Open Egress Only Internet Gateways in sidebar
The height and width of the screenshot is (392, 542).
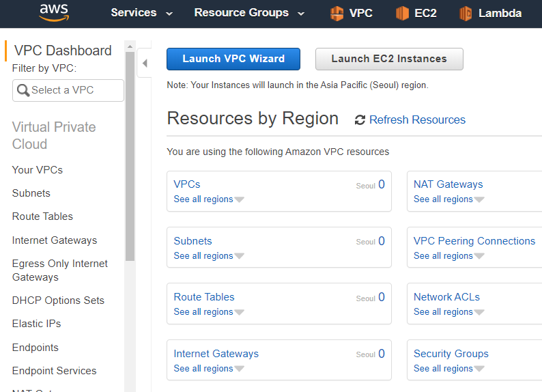pos(60,270)
